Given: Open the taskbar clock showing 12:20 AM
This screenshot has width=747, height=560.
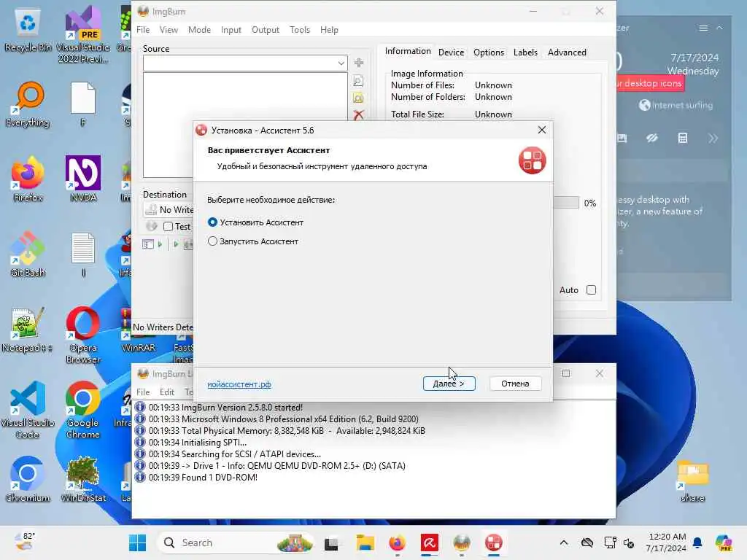Looking at the screenshot, I should tap(667, 542).
